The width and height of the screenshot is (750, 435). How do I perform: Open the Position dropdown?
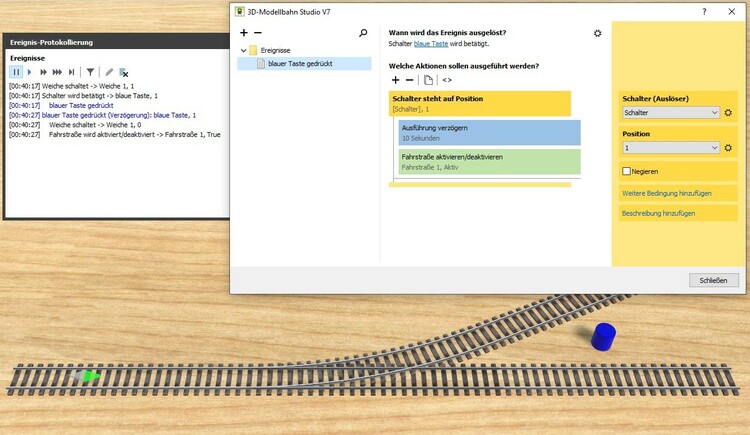(671, 148)
